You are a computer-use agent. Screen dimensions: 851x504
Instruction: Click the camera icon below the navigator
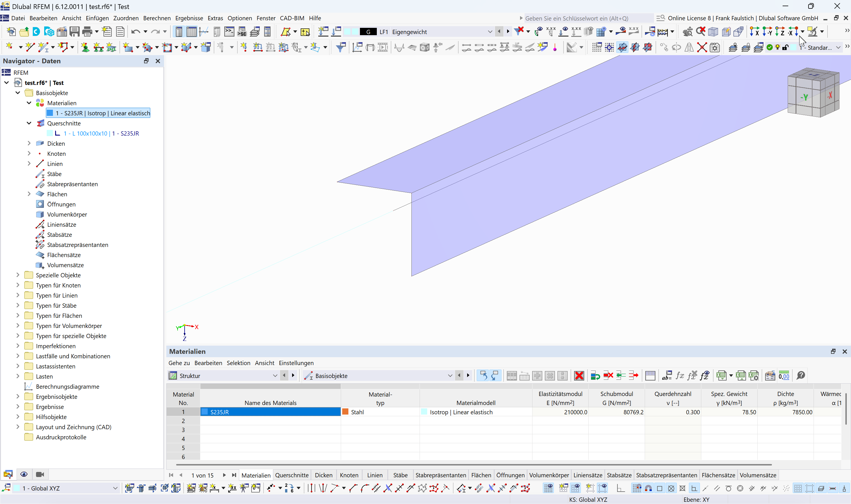pos(40,474)
